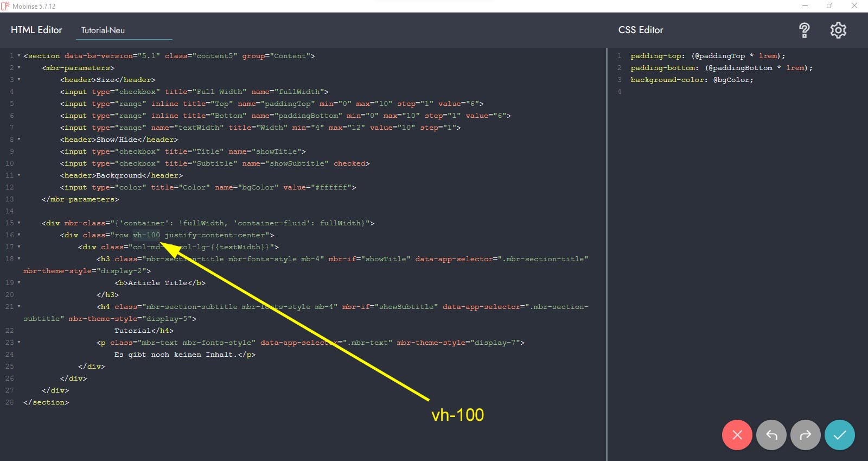Click the Background header line in the code

click(x=121, y=175)
